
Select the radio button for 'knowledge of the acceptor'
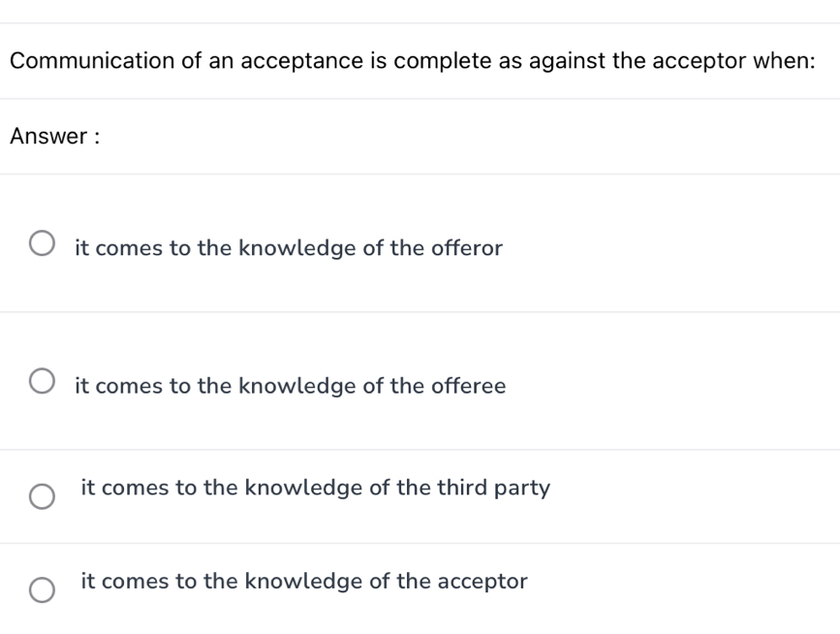point(40,589)
